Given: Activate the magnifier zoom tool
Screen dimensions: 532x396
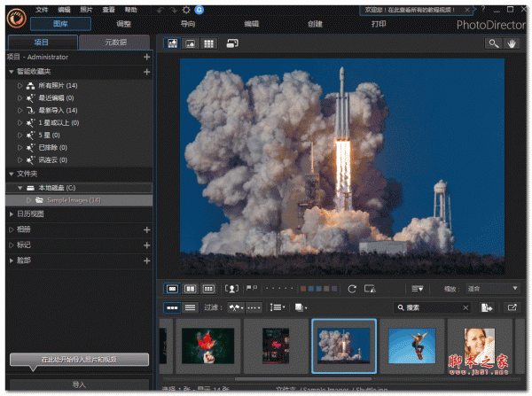Looking at the screenshot, I should pyautogui.click(x=493, y=43).
